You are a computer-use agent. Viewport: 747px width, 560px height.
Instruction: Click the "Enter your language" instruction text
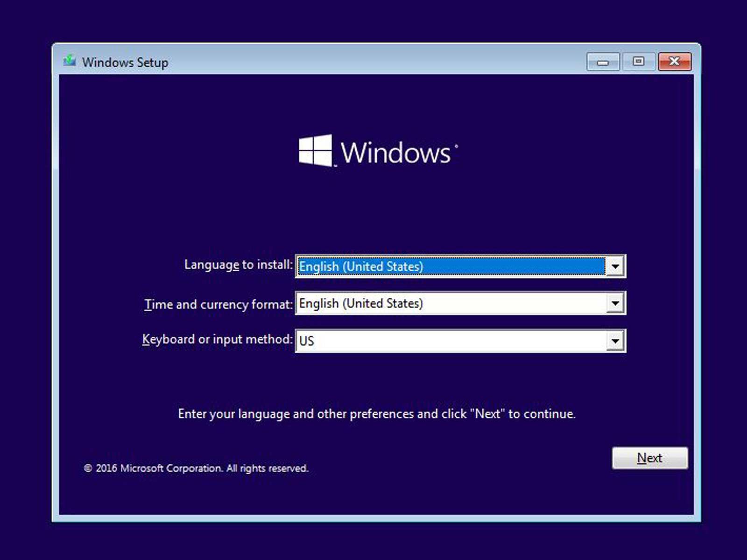click(x=377, y=414)
